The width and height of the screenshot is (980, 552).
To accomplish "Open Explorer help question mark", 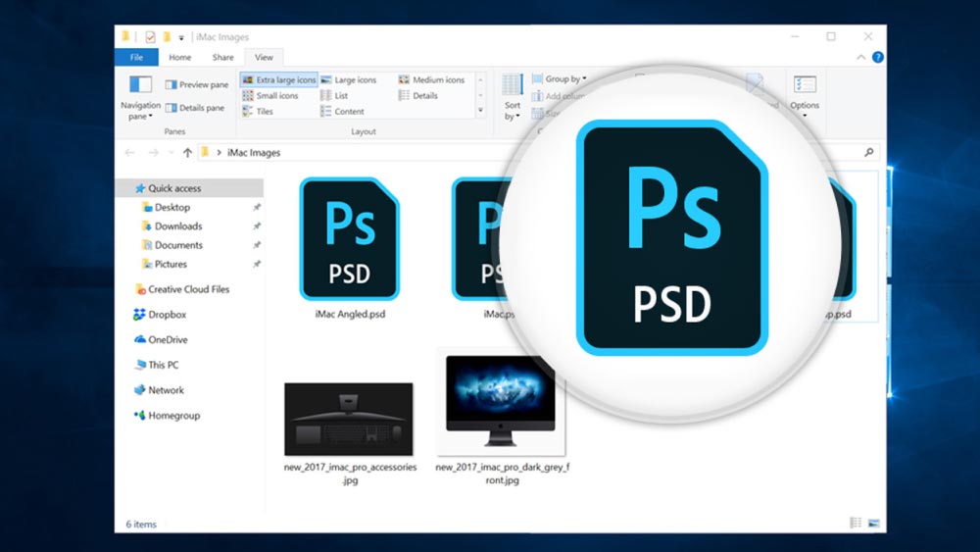I will point(877,57).
